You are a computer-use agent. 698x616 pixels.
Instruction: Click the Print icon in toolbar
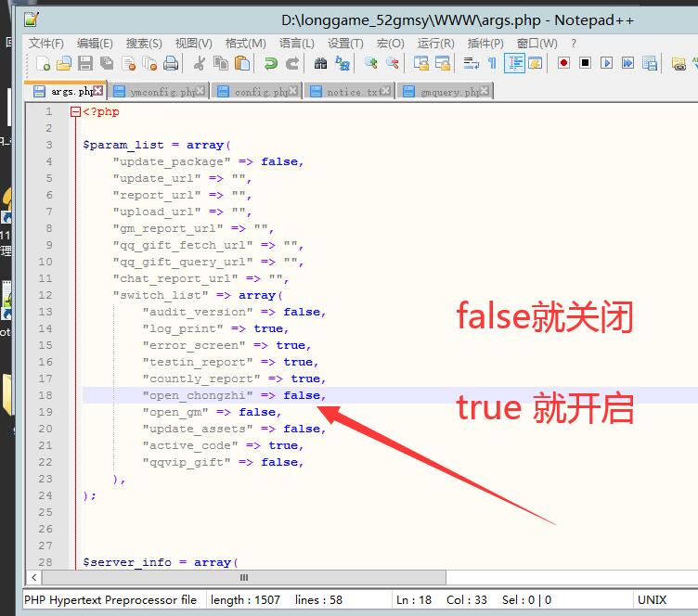171,64
